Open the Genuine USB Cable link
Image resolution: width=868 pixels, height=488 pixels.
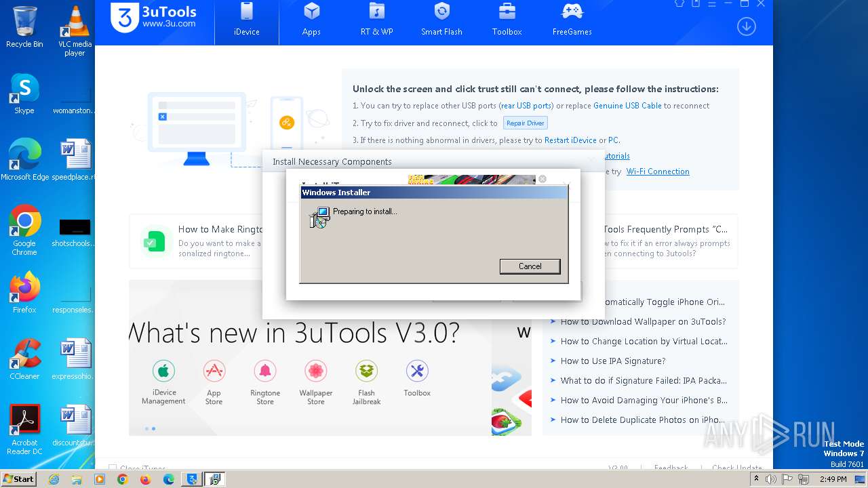627,106
